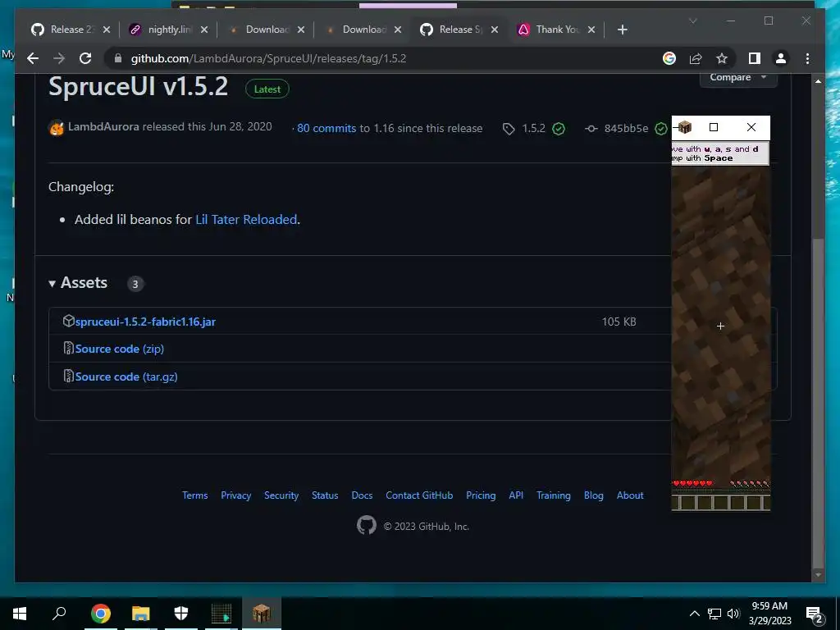This screenshot has width=840, height=630.
Task: Go back to the previous page
Action: pos(33,58)
